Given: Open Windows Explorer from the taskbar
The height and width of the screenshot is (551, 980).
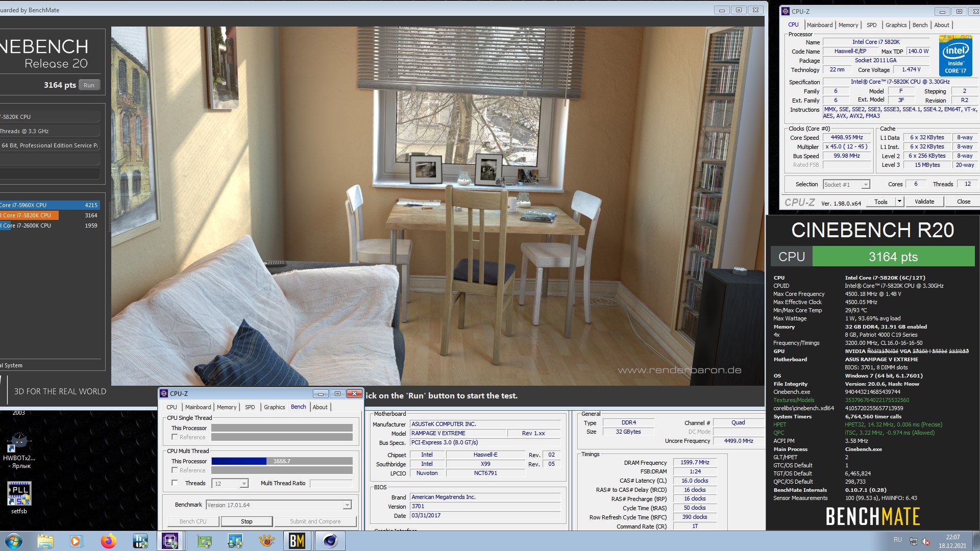Looking at the screenshot, I should click(x=45, y=541).
